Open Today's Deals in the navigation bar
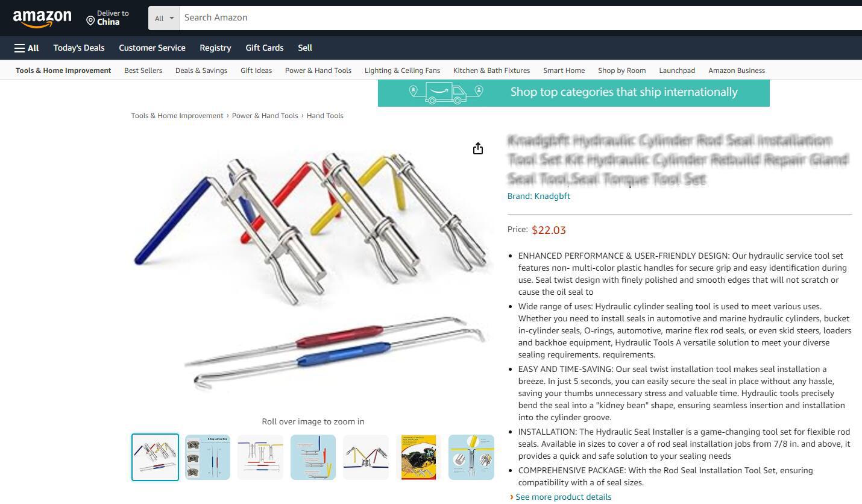 (x=79, y=48)
